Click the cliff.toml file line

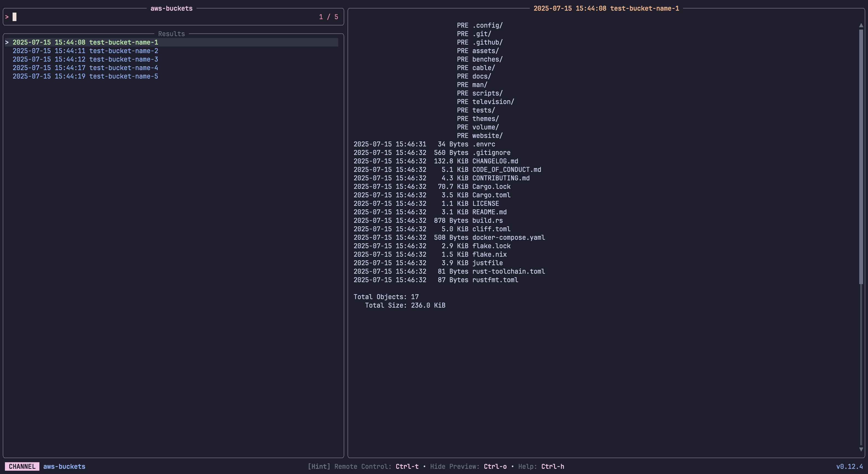pos(432,229)
